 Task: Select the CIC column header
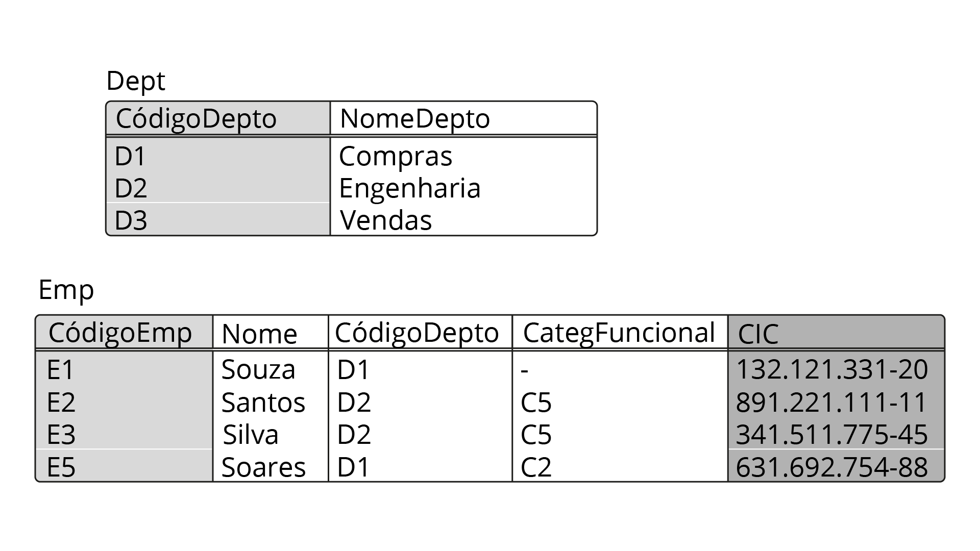(x=758, y=335)
